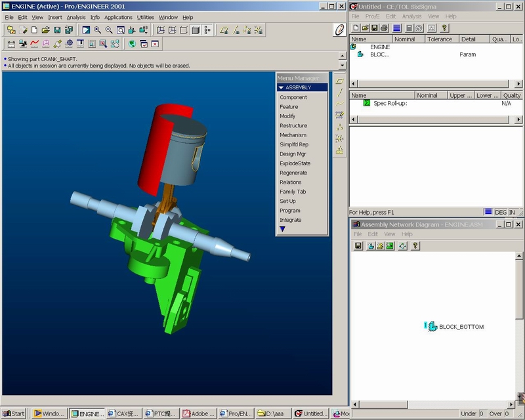
Task: Toggle datum planes display on the toolbar
Action: pyautogui.click(x=224, y=30)
